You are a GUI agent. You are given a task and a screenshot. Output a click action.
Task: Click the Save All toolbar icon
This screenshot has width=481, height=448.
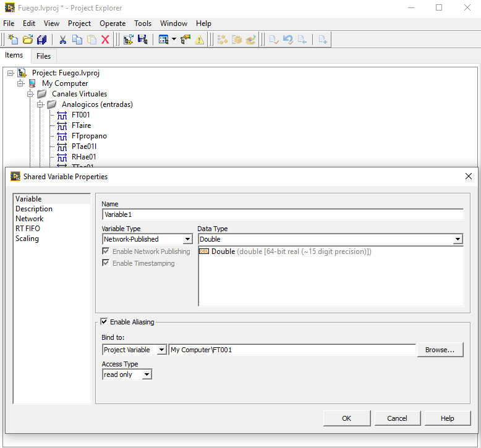click(41, 40)
